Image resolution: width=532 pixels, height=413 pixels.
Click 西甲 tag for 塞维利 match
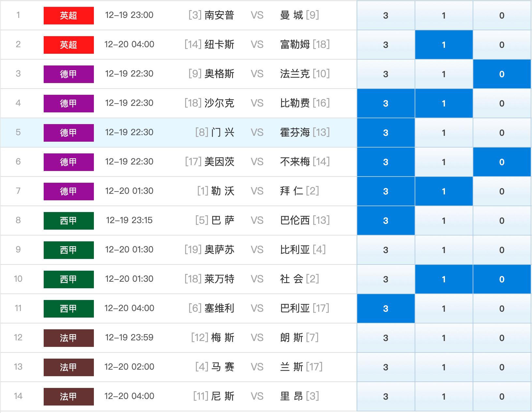point(69,309)
